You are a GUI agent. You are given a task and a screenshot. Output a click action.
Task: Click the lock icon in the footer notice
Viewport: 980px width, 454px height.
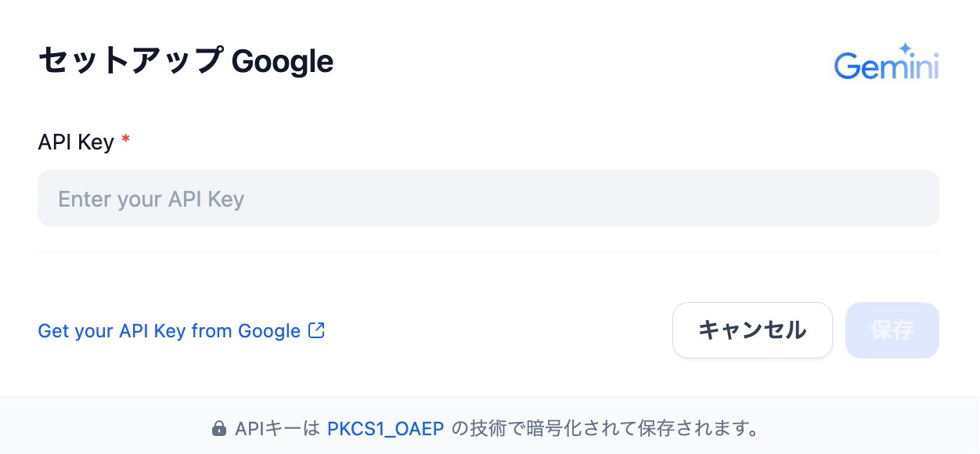coord(218,428)
